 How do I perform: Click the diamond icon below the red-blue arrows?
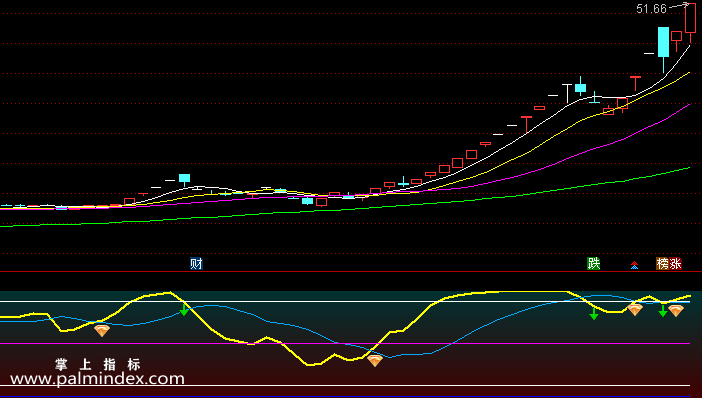click(x=635, y=309)
